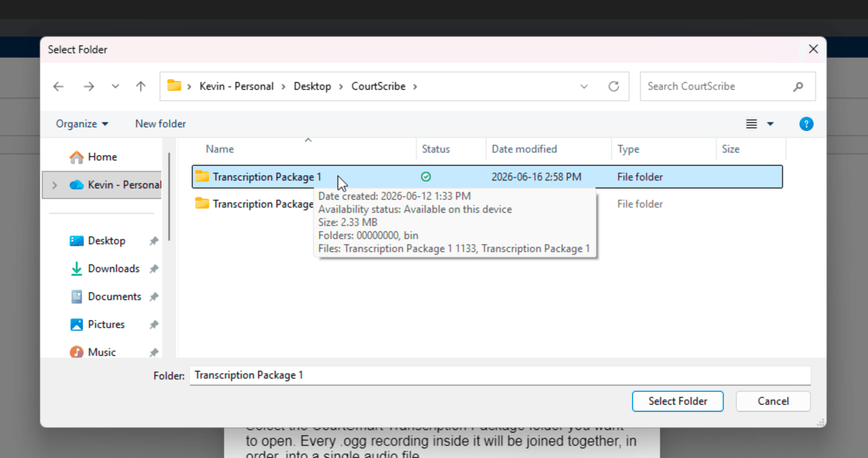Click the Documents sidebar icon
868x458 pixels.
point(77,297)
